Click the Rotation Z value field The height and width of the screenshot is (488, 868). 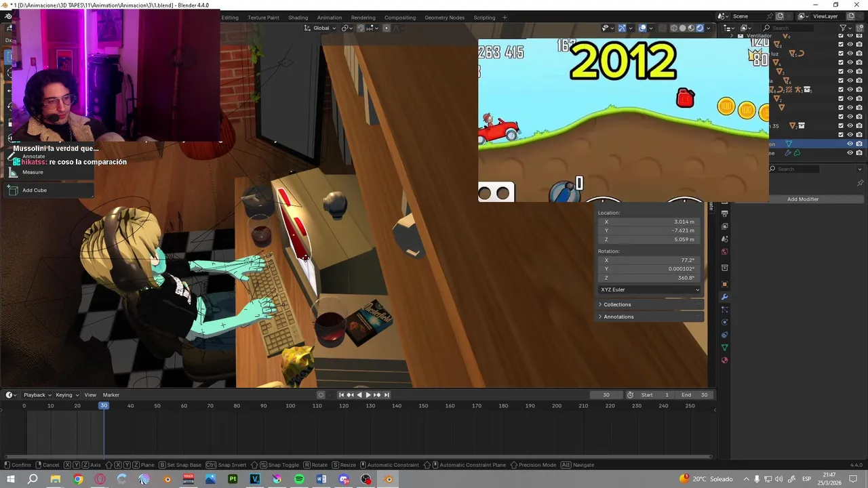[x=650, y=278]
